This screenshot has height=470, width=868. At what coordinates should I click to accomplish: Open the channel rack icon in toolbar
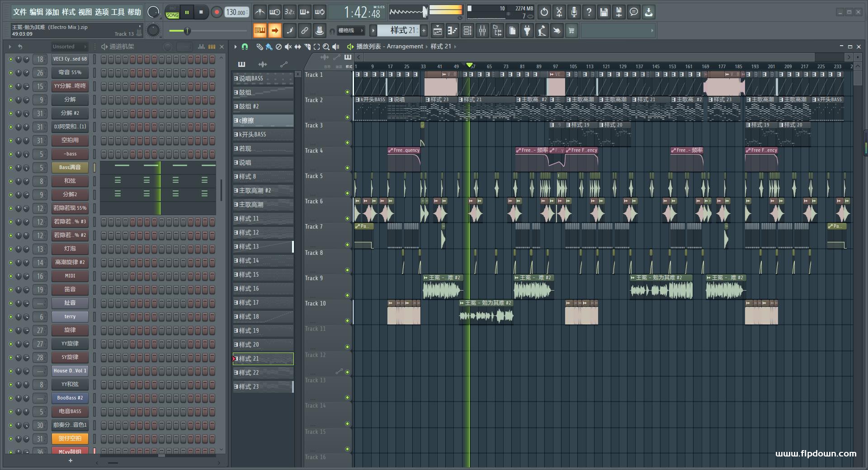467,31
